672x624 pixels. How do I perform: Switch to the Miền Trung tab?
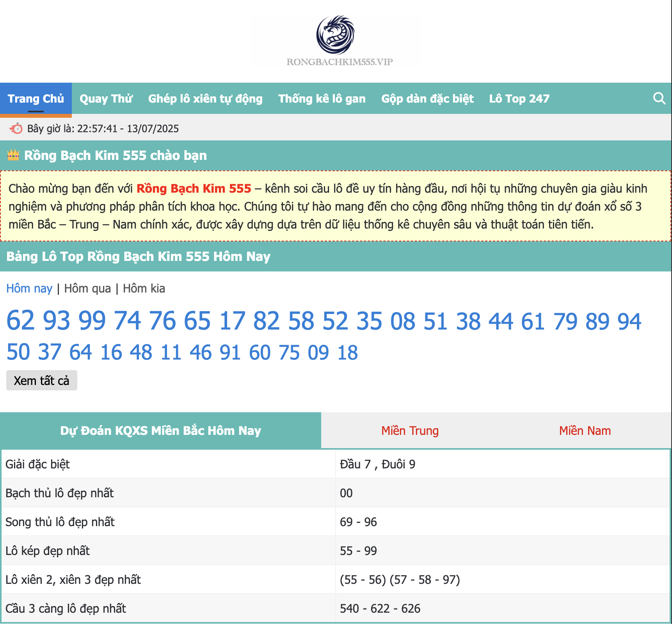410,431
